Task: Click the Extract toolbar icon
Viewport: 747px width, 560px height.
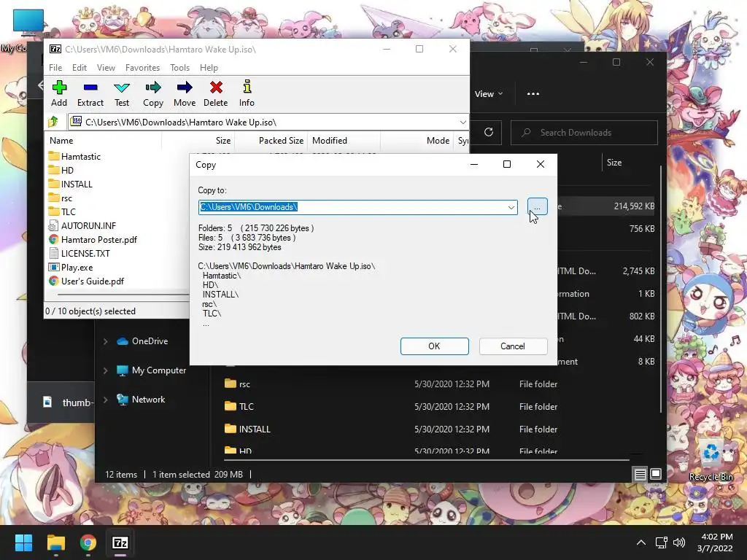Action: pos(90,93)
